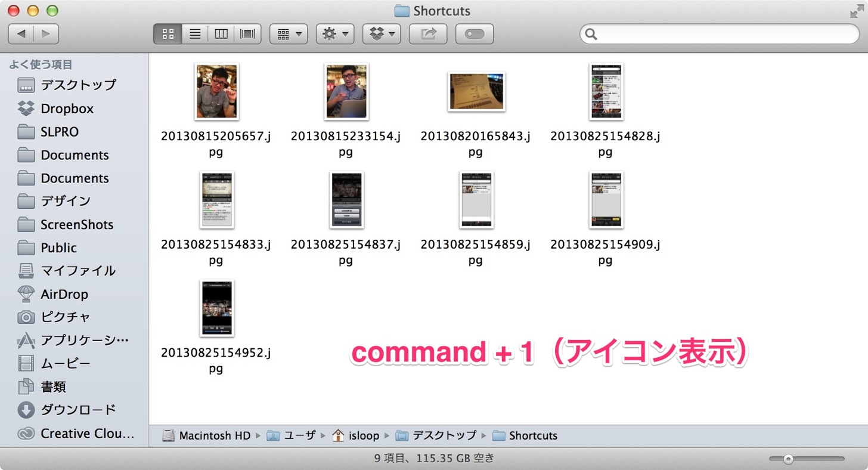868x470 pixels.
Task: Click the Dropbox sidebar icon
Action: point(26,109)
